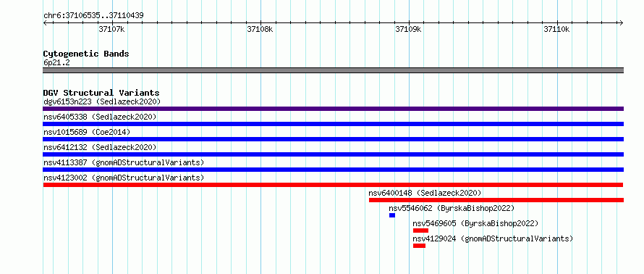Click the Cytogenetic Bands track title
This screenshot has height=274, width=644.
86,54
